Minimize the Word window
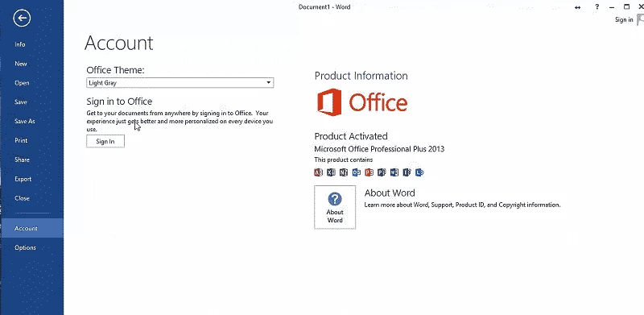Image resolution: width=644 pixels, height=315 pixels. [x=612, y=7]
